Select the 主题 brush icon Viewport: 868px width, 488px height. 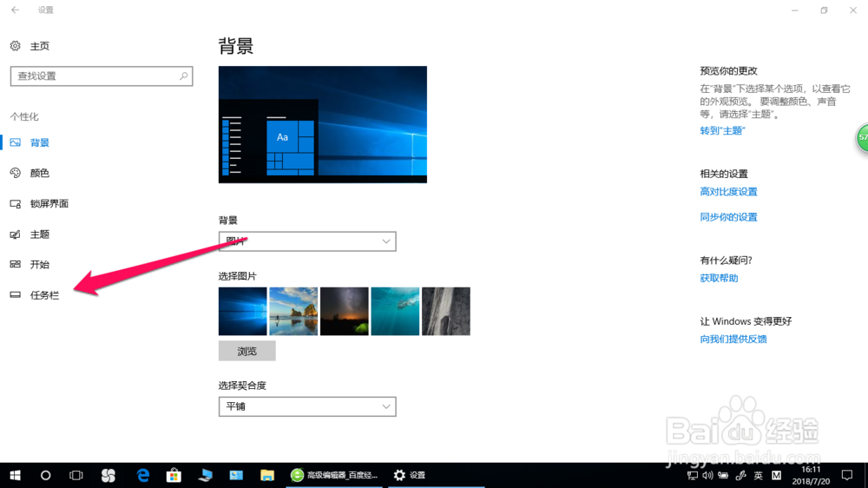(x=16, y=234)
